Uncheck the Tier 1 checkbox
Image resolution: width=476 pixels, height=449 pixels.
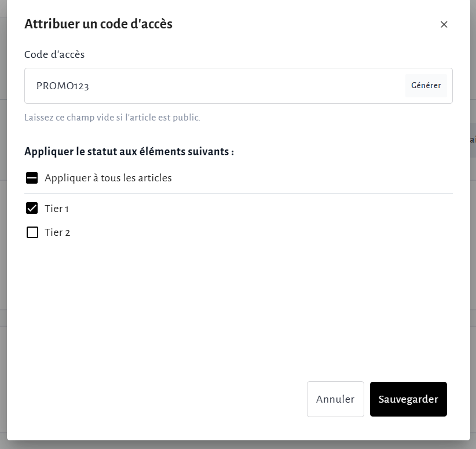(32, 209)
